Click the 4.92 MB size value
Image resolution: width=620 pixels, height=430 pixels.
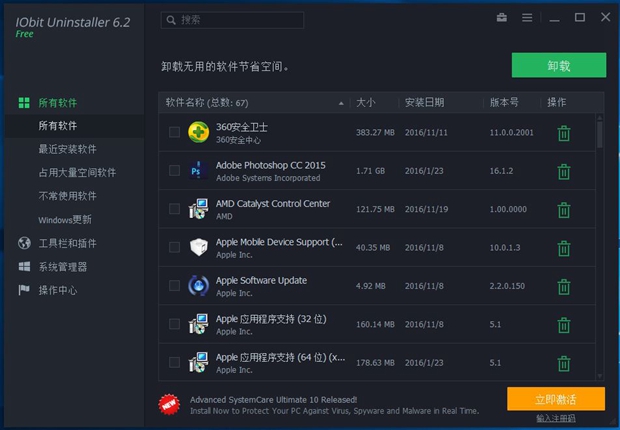(370, 286)
